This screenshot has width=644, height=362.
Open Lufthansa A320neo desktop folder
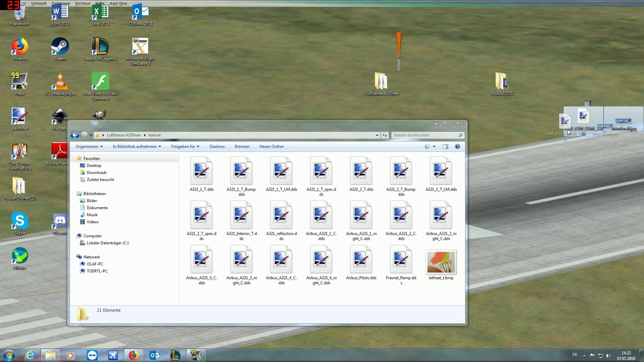coord(382,84)
